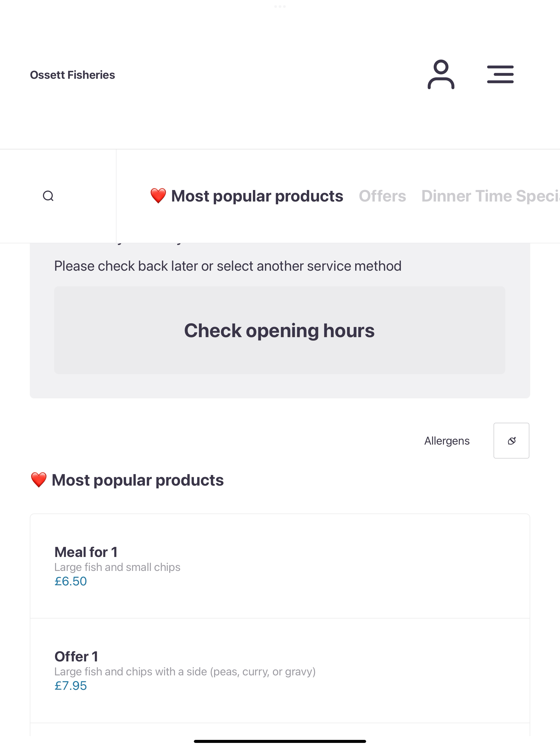Open the Ossett Fisheries home link
This screenshot has width=560, height=747.
(x=72, y=75)
